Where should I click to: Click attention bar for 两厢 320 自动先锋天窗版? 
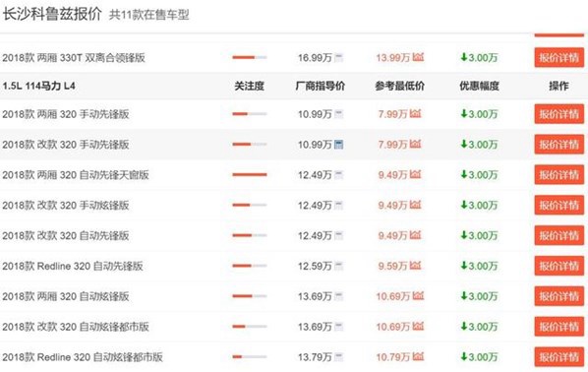[x=250, y=174]
